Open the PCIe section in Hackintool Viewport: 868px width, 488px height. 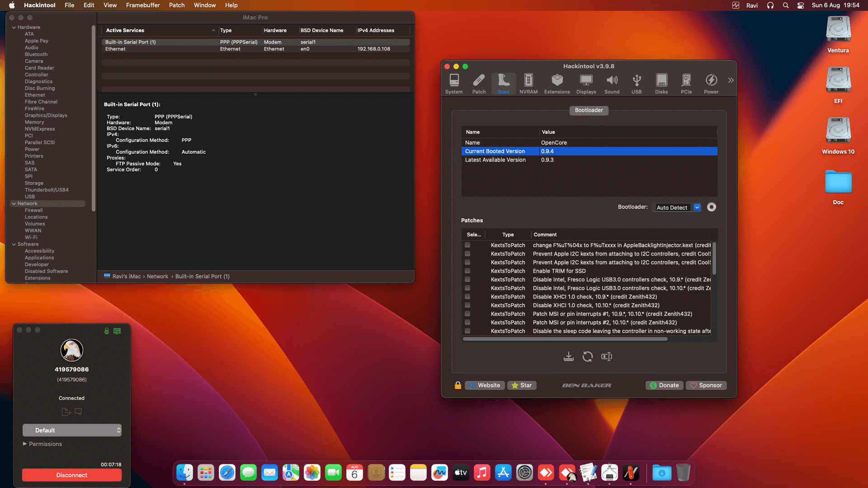coord(686,84)
